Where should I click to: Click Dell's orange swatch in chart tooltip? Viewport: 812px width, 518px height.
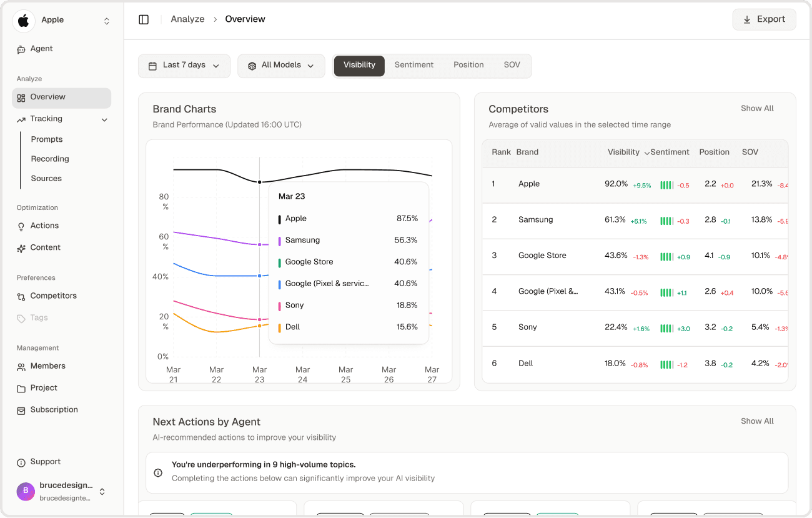[x=279, y=328]
